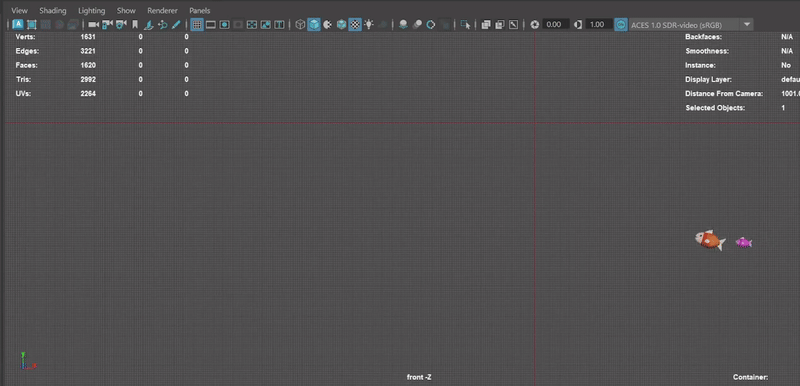Toggle the Safe Title overlay

[x=280, y=24]
